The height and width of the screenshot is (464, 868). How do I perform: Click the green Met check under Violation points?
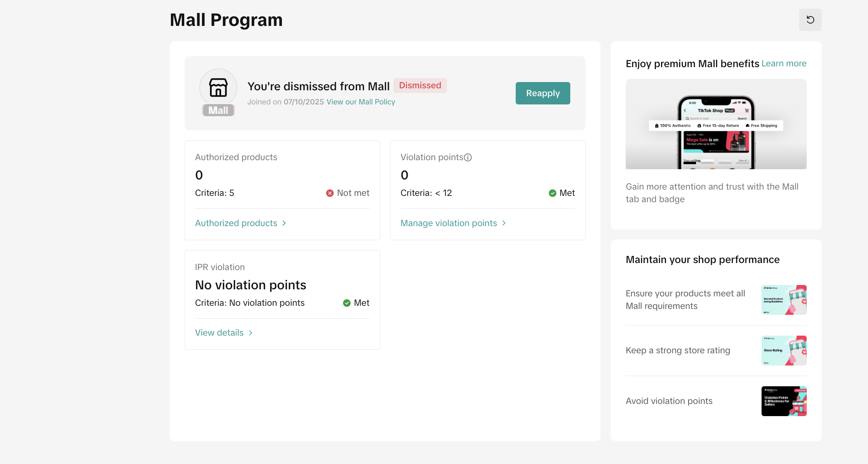click(x=552, y=193)
